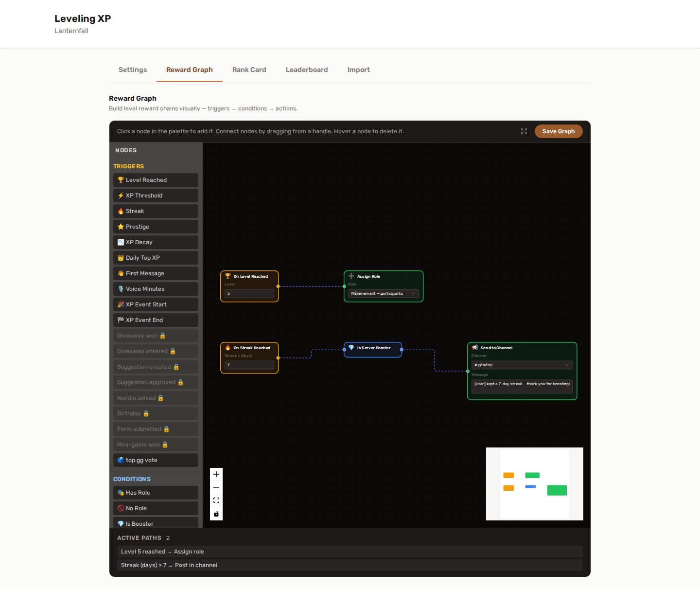Image resolution: width=700 pixels, height=589 pixels.
Task: Click the Streak days input field
Action: 249,365
